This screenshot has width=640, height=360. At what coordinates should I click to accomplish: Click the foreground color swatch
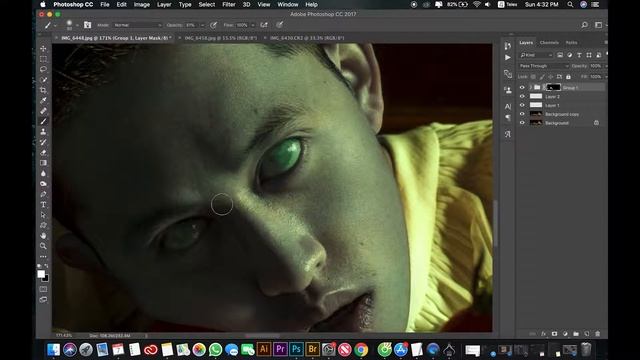tap(41, 274)
